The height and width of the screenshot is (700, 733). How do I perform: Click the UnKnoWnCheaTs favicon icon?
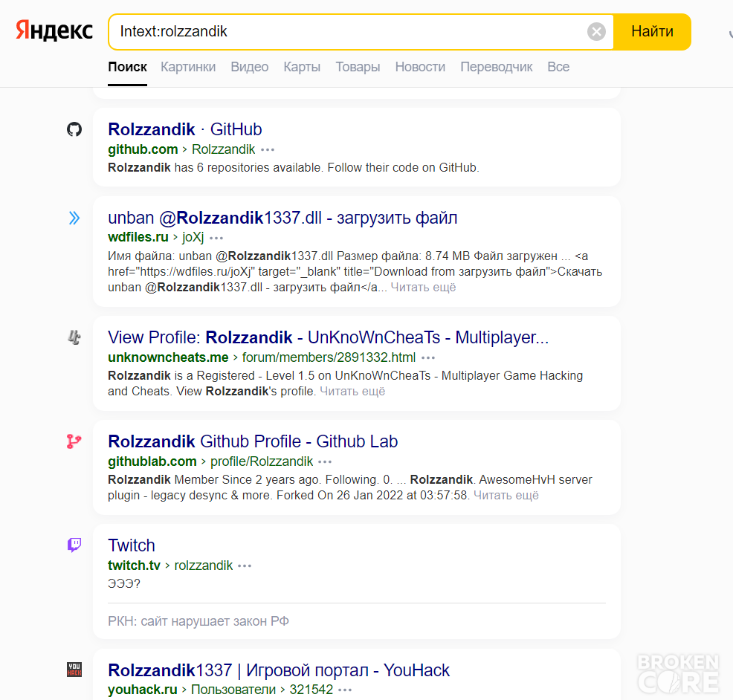pyautogui.click(x=74, y=337)
